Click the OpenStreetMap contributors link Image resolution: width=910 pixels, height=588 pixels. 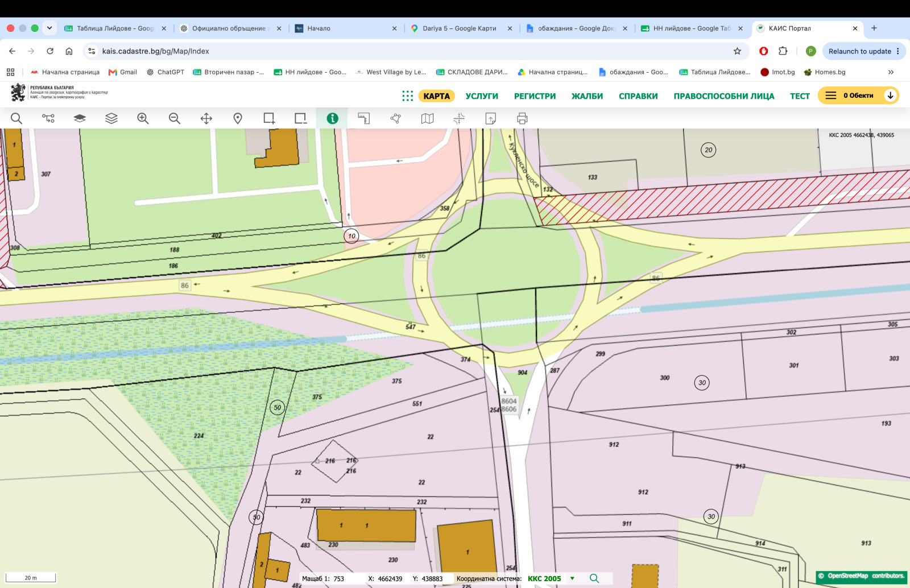coord(862,576)
